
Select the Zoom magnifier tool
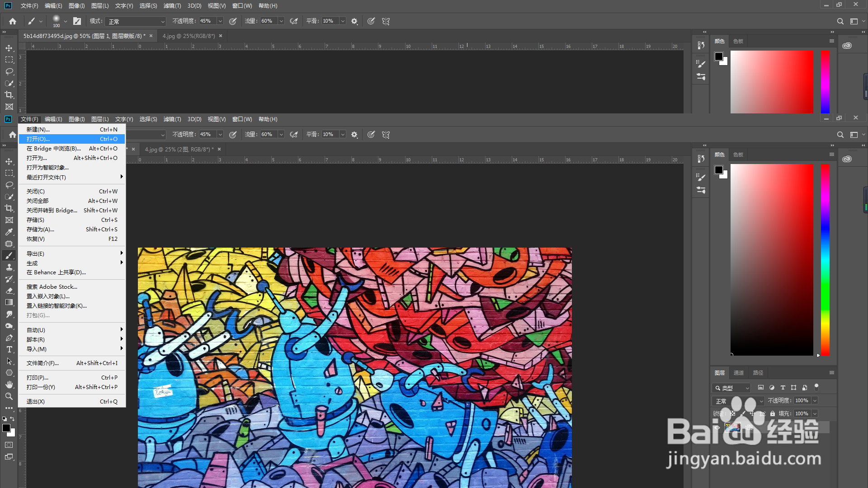(x=9, y=396)
